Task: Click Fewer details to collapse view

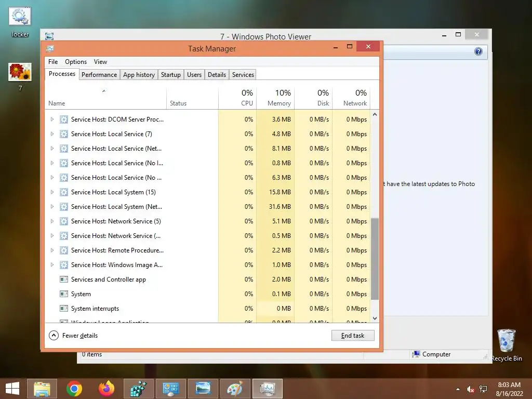Action: [73, 336]
